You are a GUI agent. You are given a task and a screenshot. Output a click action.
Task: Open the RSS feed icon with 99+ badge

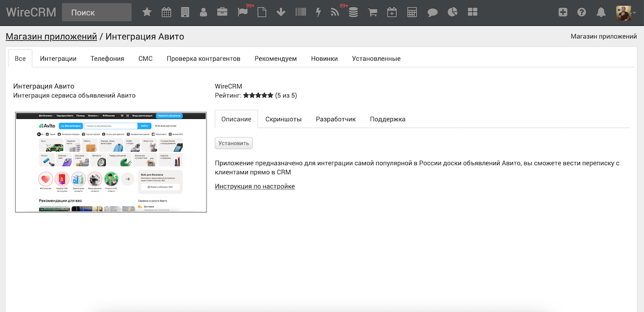coord(335,12)
